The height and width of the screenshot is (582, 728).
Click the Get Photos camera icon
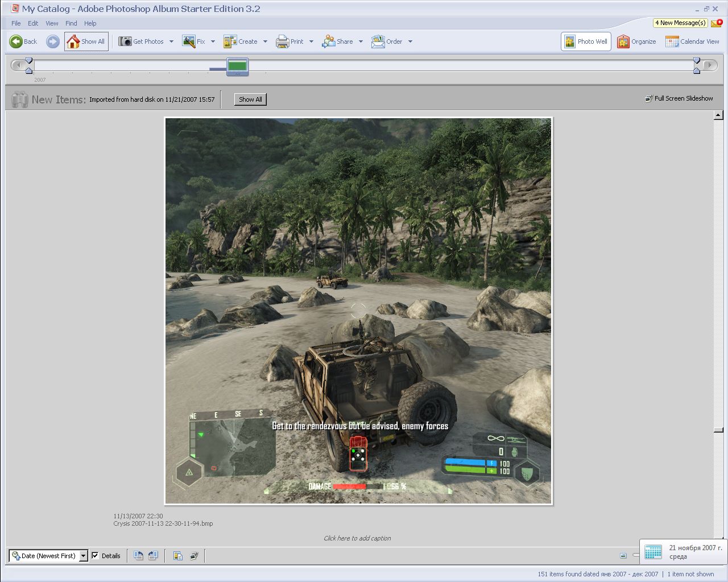(125, 41)
